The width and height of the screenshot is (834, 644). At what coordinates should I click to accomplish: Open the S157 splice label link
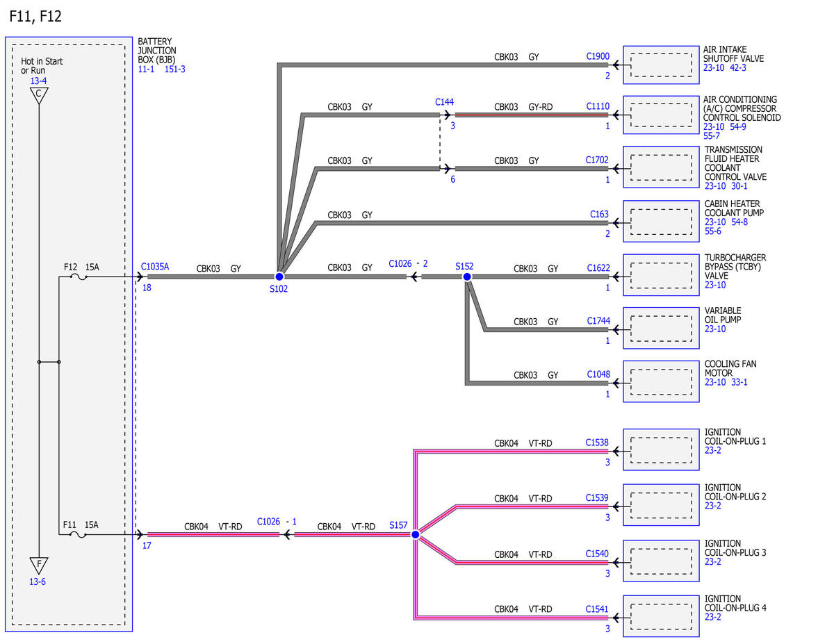pyautogui.click(x=398, y=526)
